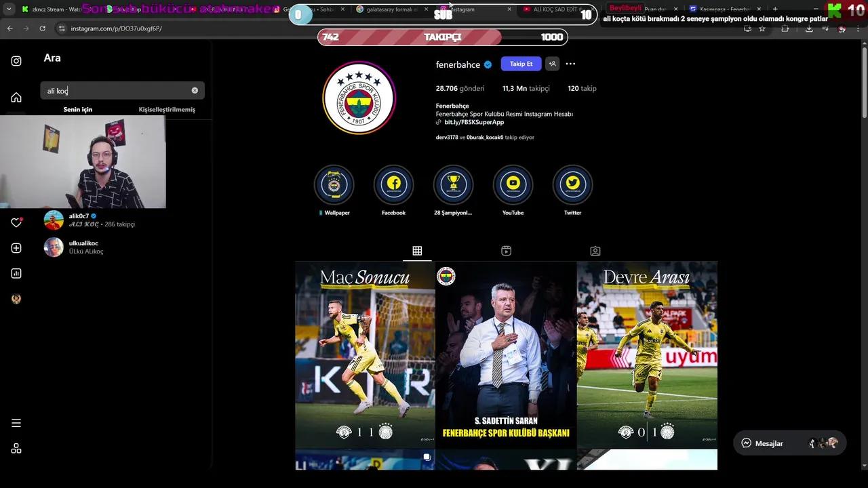Image resolution: width=868 pixels, height=488 pixels.
Task: Open the S. Sadettin Saran post thumbnail
Action: point(506,355)
